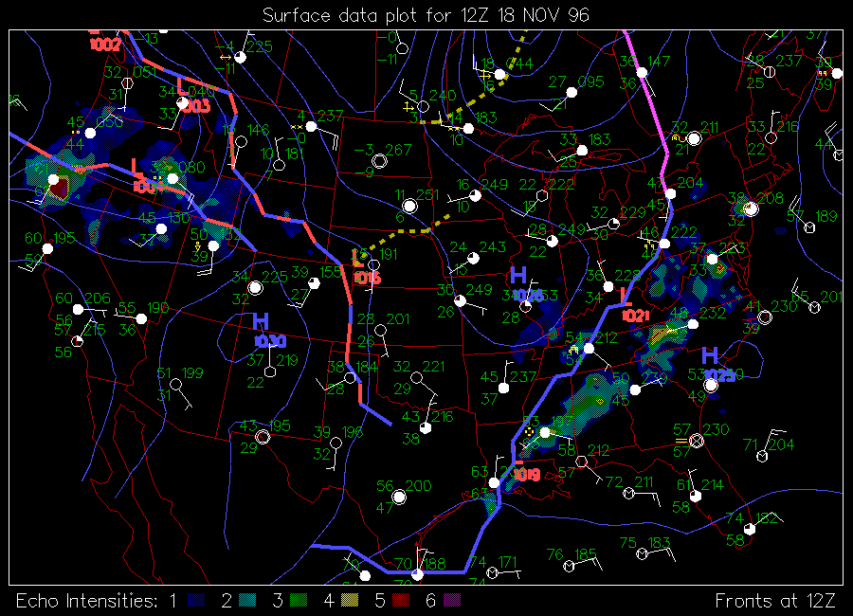853x616 pixels.
Task: Select the double-ring station reading -3 267
Action: [378, 161]
